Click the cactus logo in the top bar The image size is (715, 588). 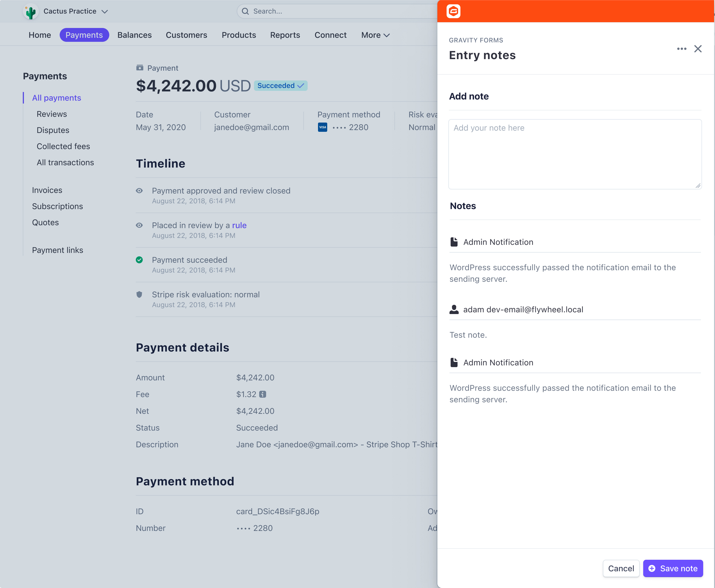(x=31, y=11)
